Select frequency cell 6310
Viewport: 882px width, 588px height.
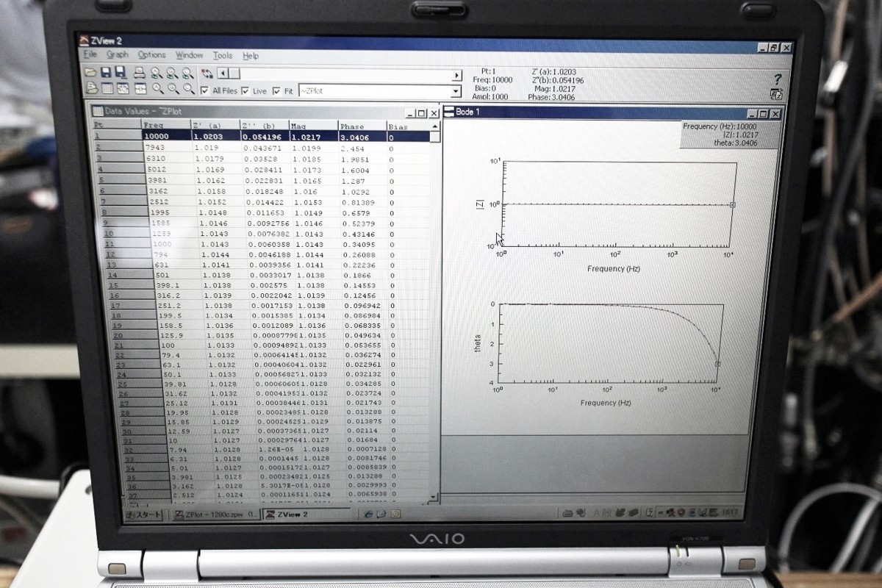click(168, 158)
